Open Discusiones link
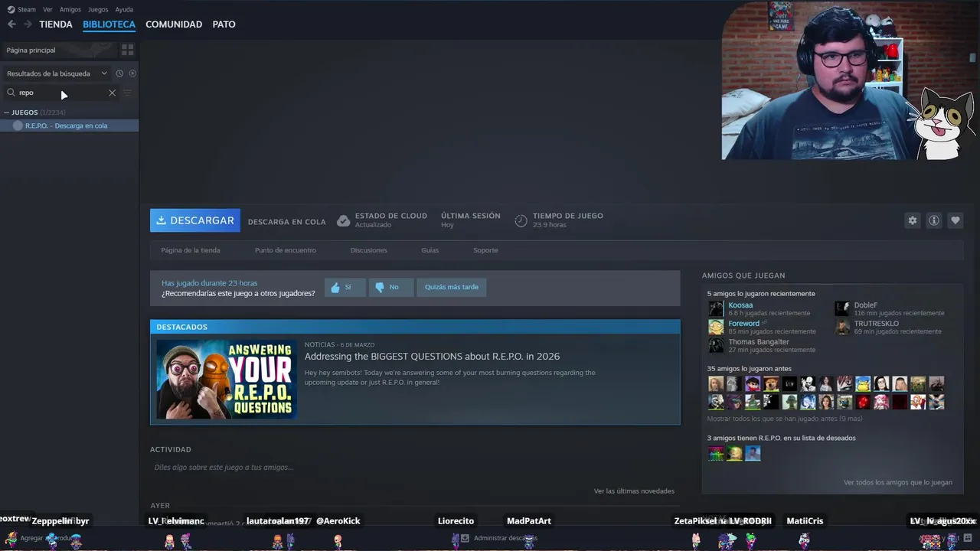 (x=369, y=250)
